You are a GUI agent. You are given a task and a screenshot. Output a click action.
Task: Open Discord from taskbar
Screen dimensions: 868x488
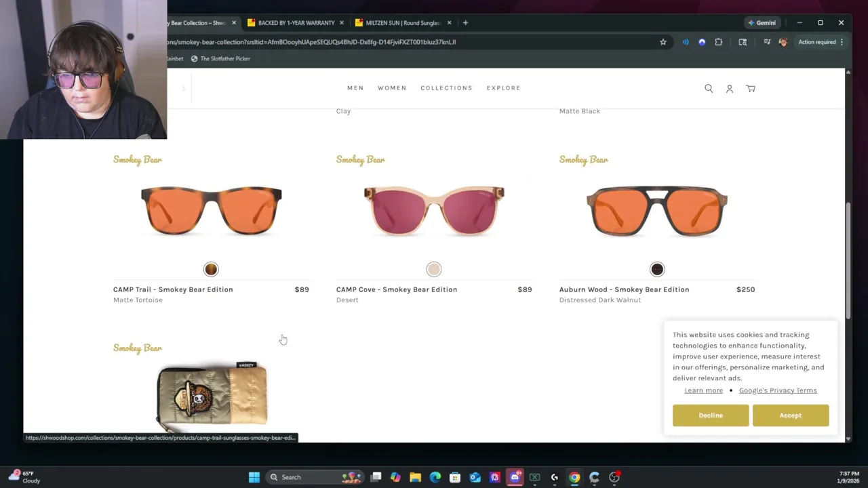(515, 477)
